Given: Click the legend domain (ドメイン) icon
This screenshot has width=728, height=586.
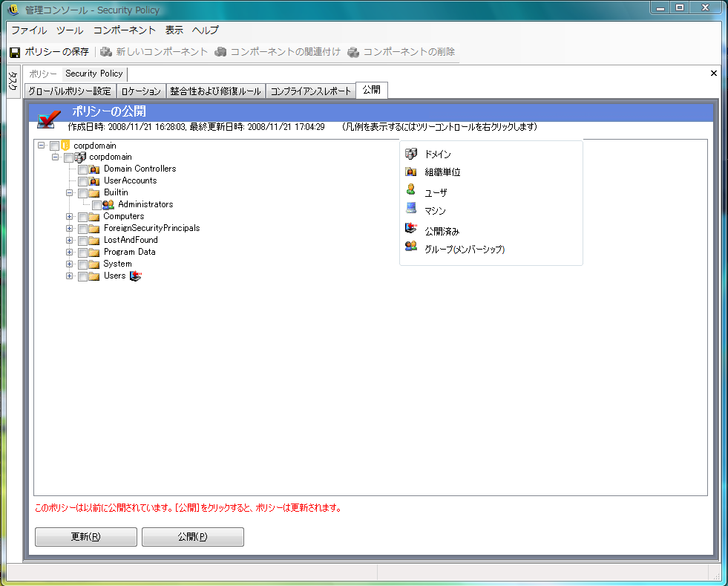Looking at the screenshot, I should pos(411,153).
